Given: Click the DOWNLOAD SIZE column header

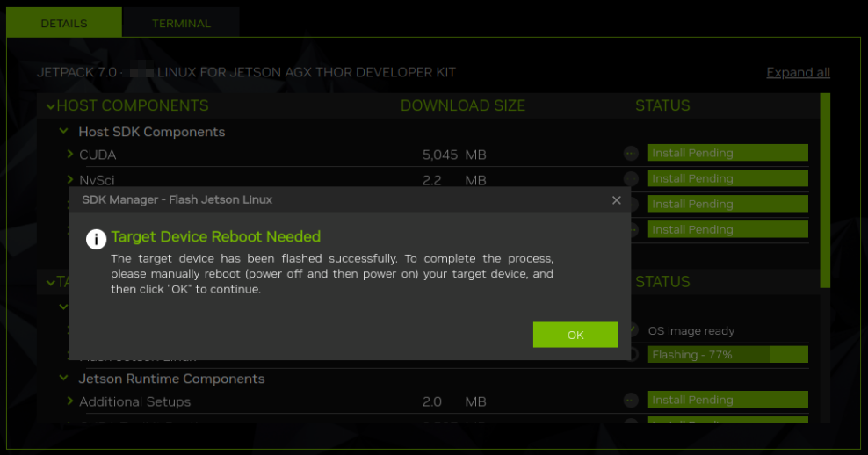Looking at the screenshot, I should click(463, 105).
